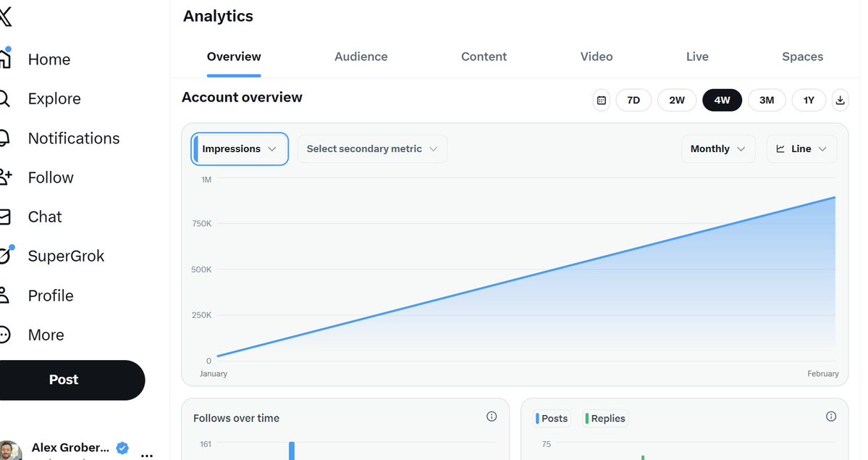Click the 161 value in Follows chart
The height and width of the screenshot is (460, 868).
(x=206, y=444)
